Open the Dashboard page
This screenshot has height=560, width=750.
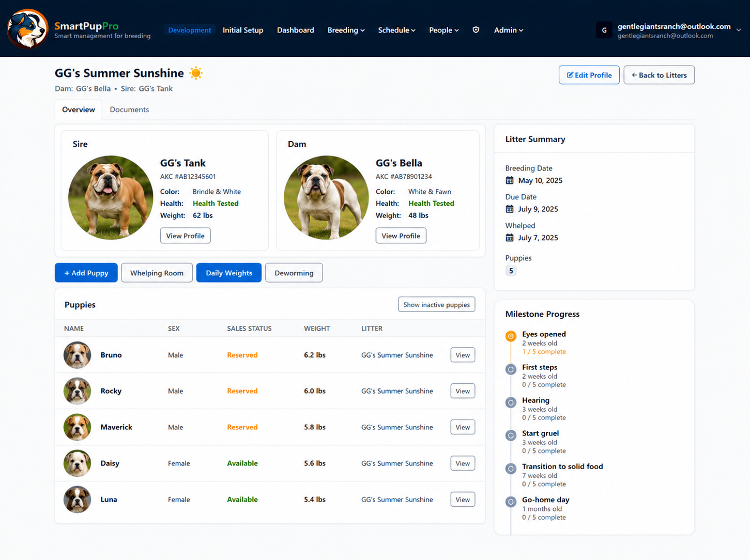(296, 30)
